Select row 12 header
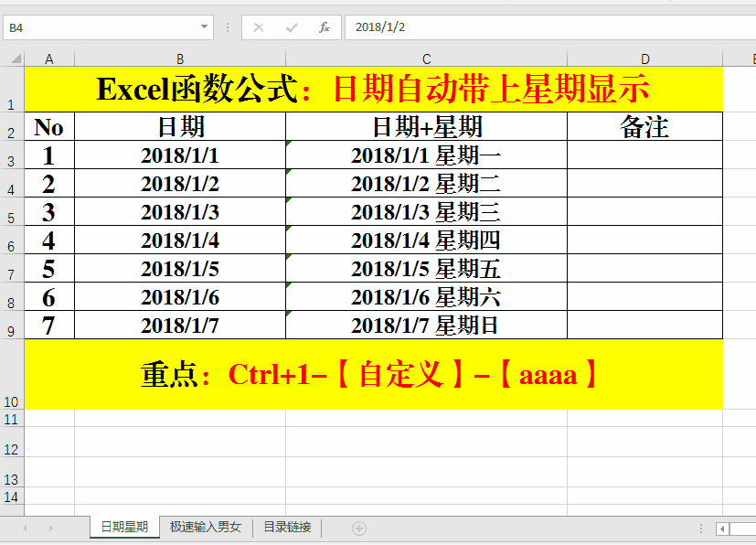This screenshot has width=756, height=545. (12, 443)
